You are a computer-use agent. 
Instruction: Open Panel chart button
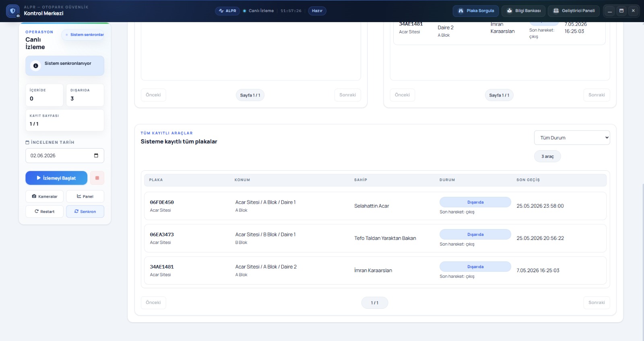point(85,196)
